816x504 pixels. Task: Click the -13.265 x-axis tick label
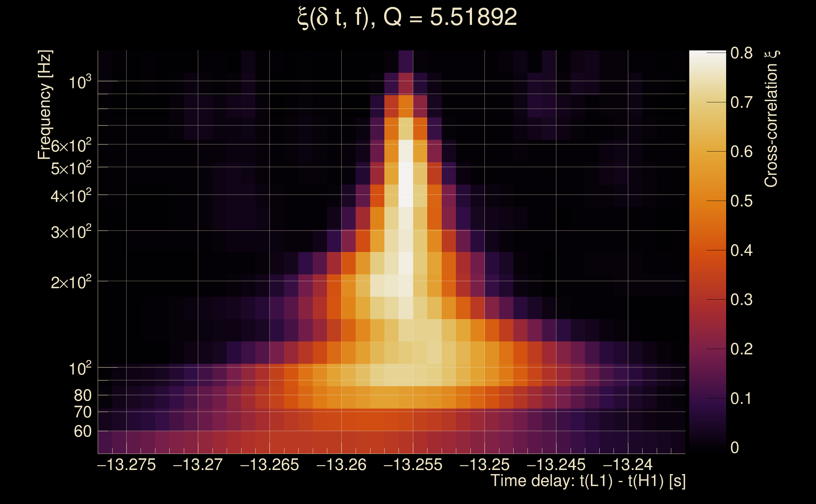(x=270, y=465)
